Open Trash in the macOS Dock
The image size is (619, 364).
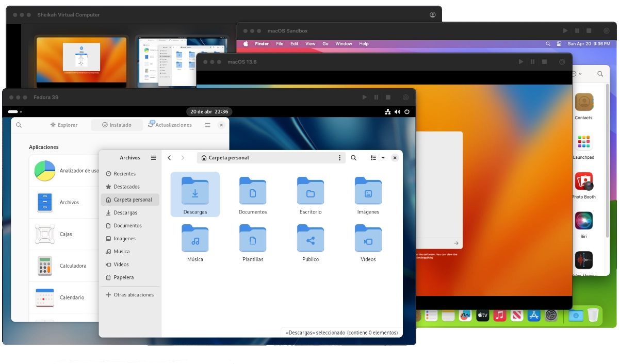[x=593, y=315]
